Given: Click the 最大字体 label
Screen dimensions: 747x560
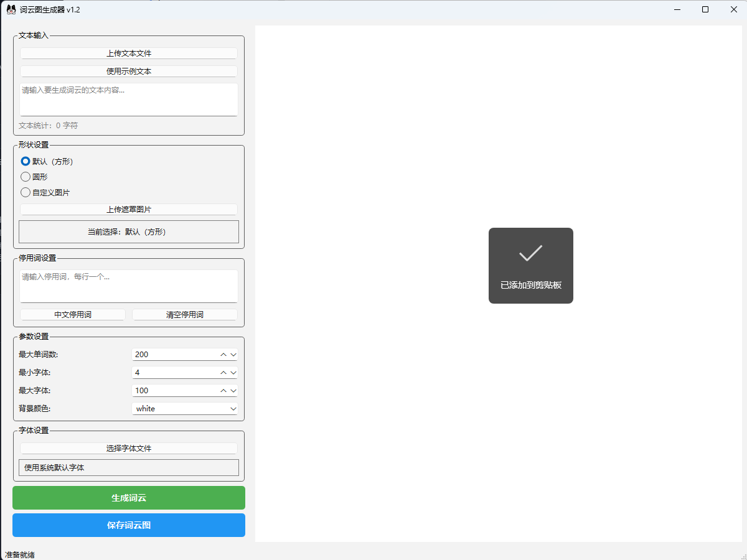Looking at the screenshot, I should (x=35, y=391).
